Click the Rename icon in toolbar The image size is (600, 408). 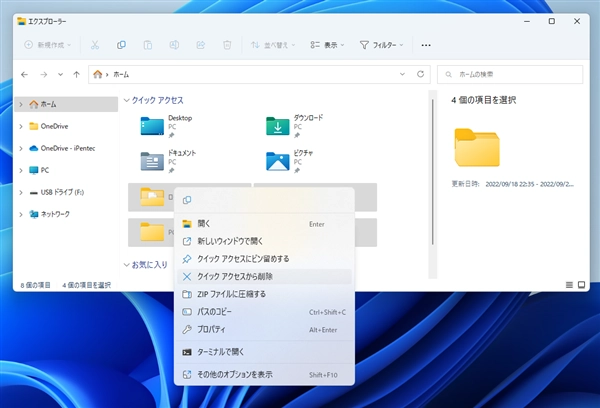174,45
